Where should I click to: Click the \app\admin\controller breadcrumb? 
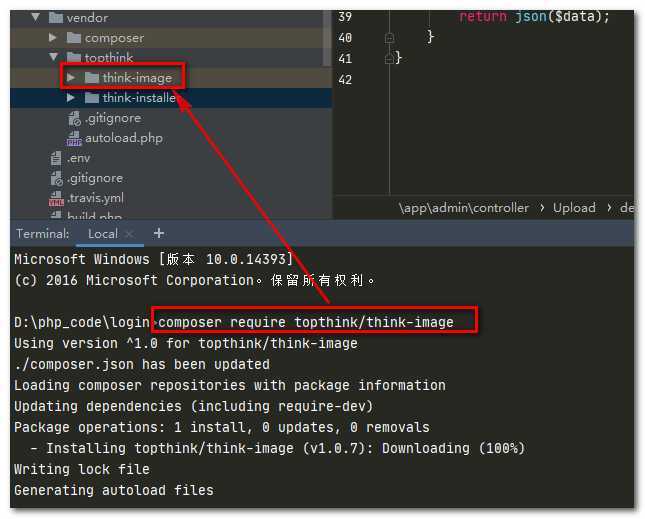464,208
